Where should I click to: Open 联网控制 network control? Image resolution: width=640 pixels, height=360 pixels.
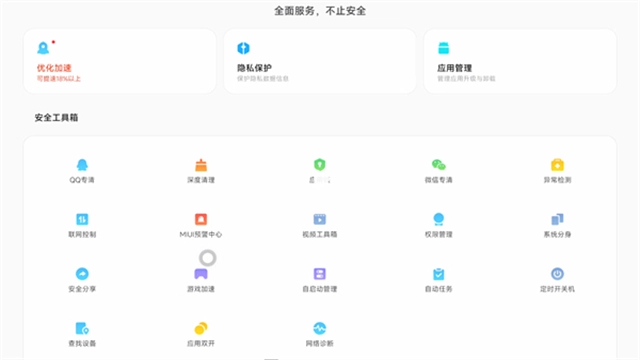tap(82, 225)
